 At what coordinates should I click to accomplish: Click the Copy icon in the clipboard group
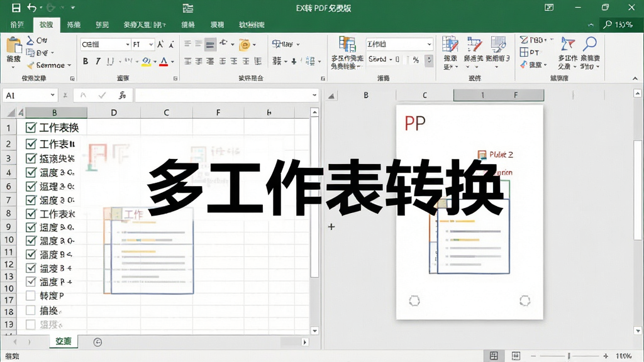pyautogui.click(x=30, y=53)
